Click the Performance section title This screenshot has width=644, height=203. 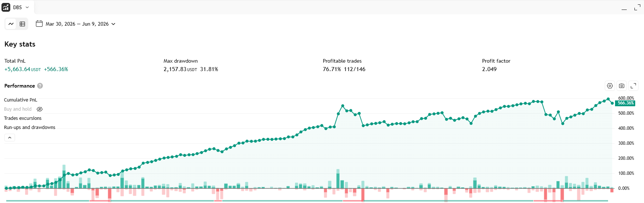[x=20, y=86]
